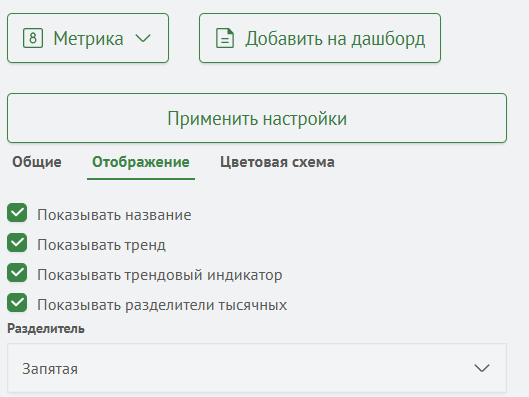Click the number 8 Метрика icon
Image resolution: width=529 pixels, height=397 pixels.
pyautogui.click(x=33, y=38)
